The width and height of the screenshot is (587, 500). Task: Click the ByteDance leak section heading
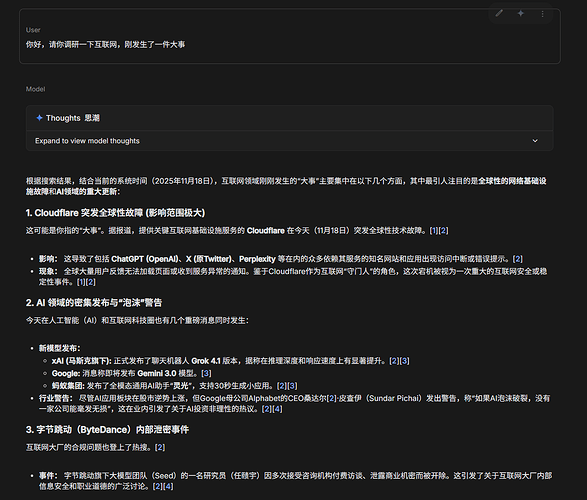[107, 430]
